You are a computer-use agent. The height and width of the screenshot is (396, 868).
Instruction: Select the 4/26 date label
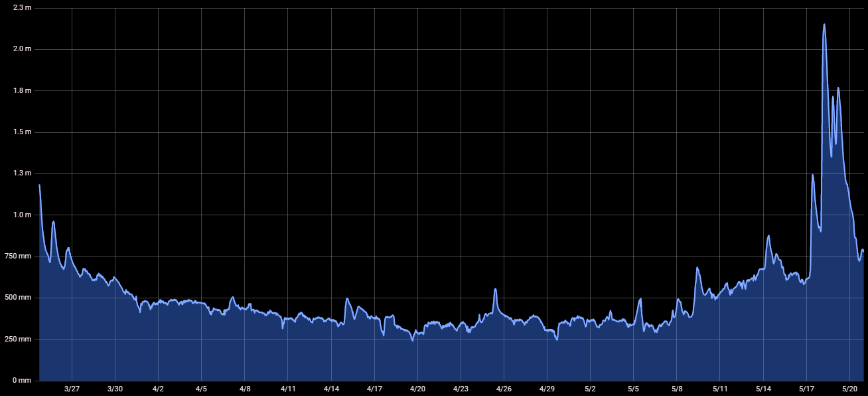[x=504, y=389]
